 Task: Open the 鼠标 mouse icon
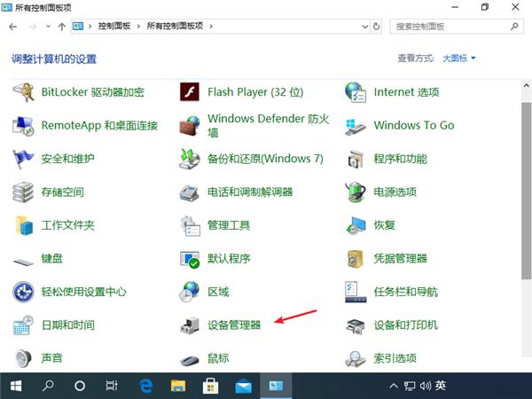(x=190, y=360)
